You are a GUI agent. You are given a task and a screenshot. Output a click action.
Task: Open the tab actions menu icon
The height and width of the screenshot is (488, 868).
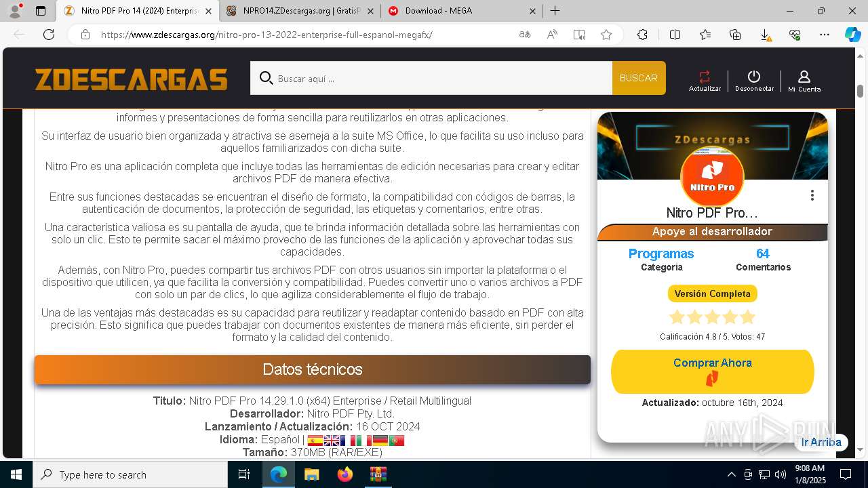click(41, 11)
